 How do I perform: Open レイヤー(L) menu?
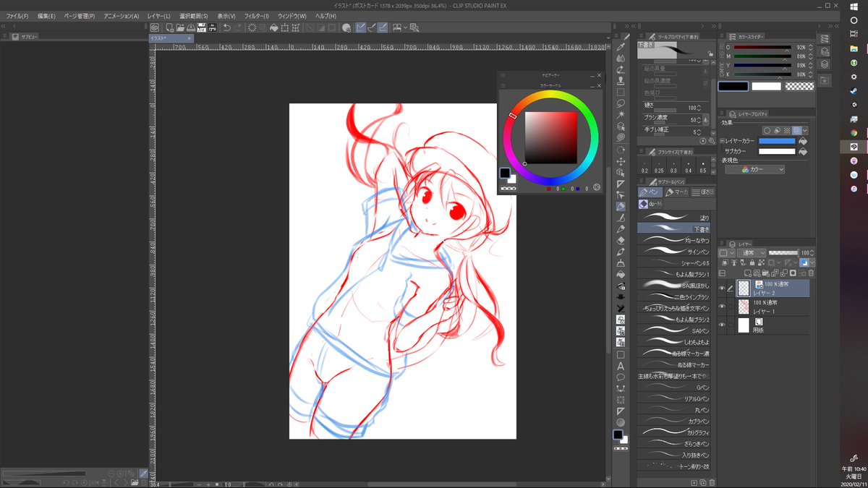158,16
